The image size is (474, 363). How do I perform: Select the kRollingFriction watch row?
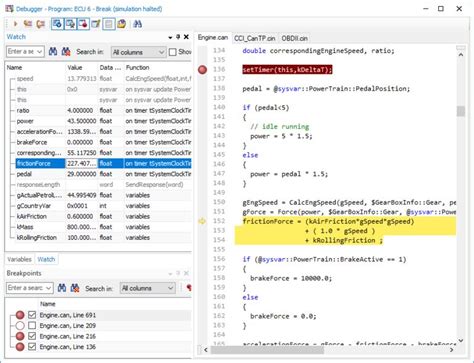[x=103, y=238]
